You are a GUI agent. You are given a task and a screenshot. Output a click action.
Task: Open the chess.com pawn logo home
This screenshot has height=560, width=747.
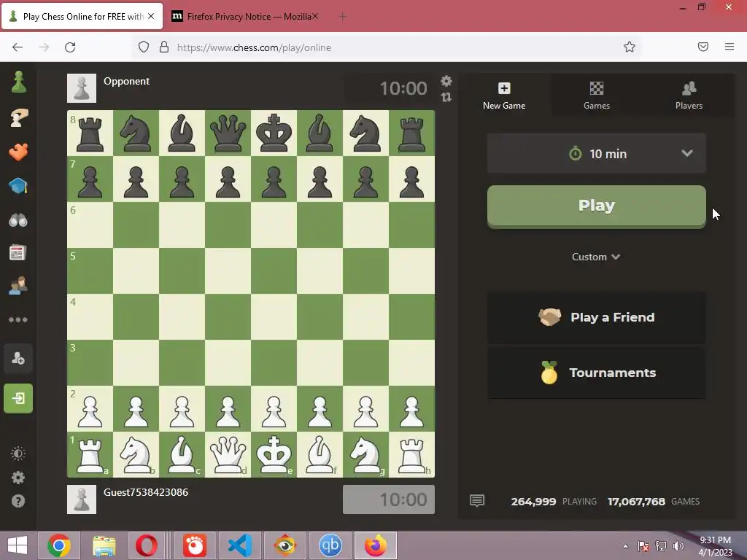click(x=18, y=82)
